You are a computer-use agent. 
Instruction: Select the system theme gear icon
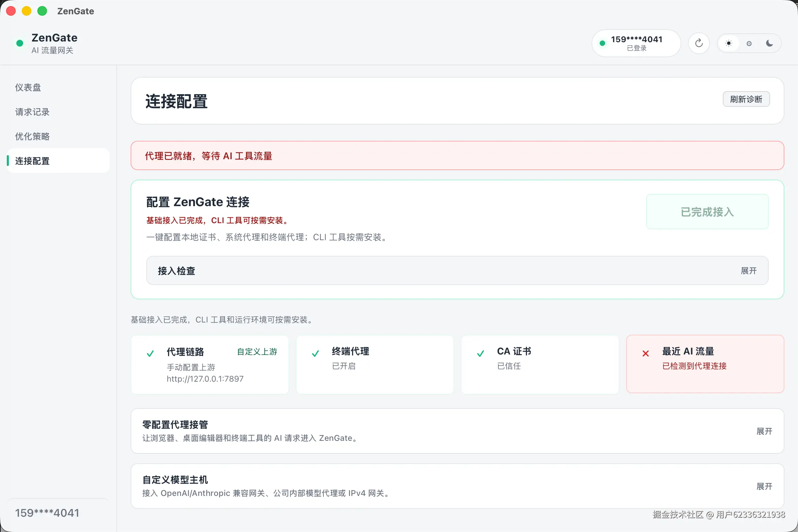click(749, 44)
